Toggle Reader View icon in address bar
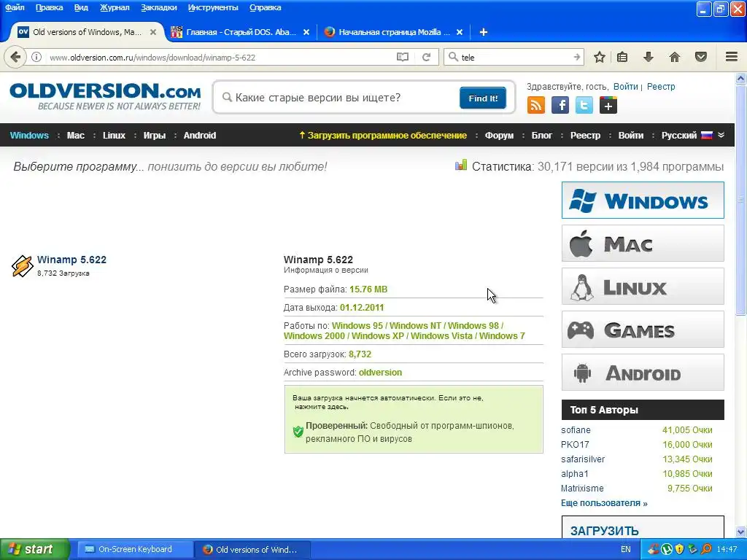Image resolution: width=747 pixels, height=560 pixels. click(403, 57)
